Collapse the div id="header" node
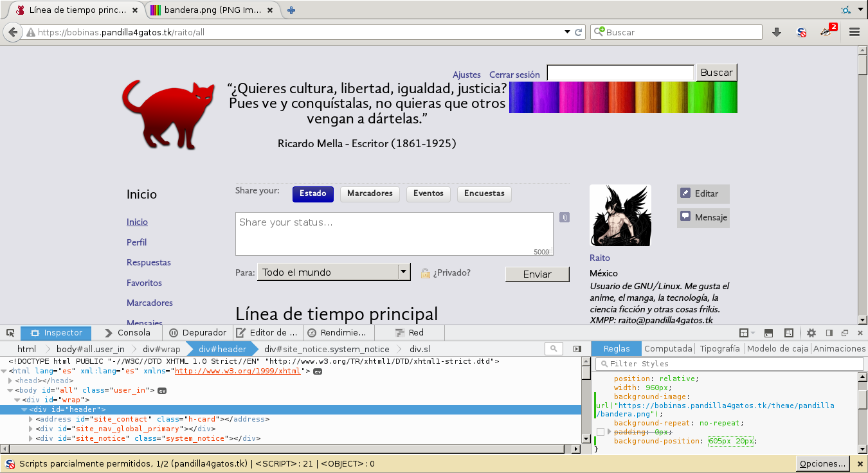This screenshot has height=473, width=868. point(24,410)
